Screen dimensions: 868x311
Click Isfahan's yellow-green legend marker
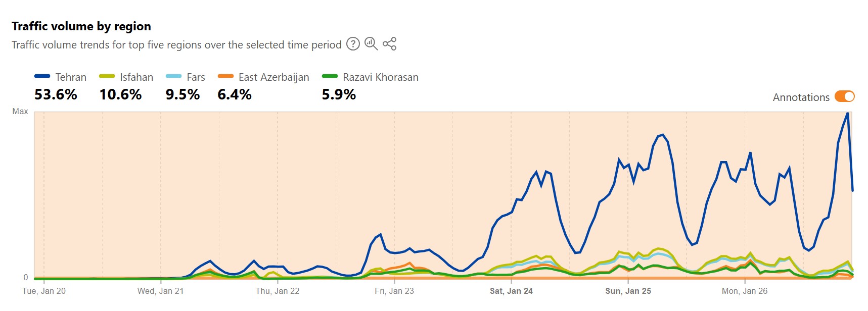[107, 77]
